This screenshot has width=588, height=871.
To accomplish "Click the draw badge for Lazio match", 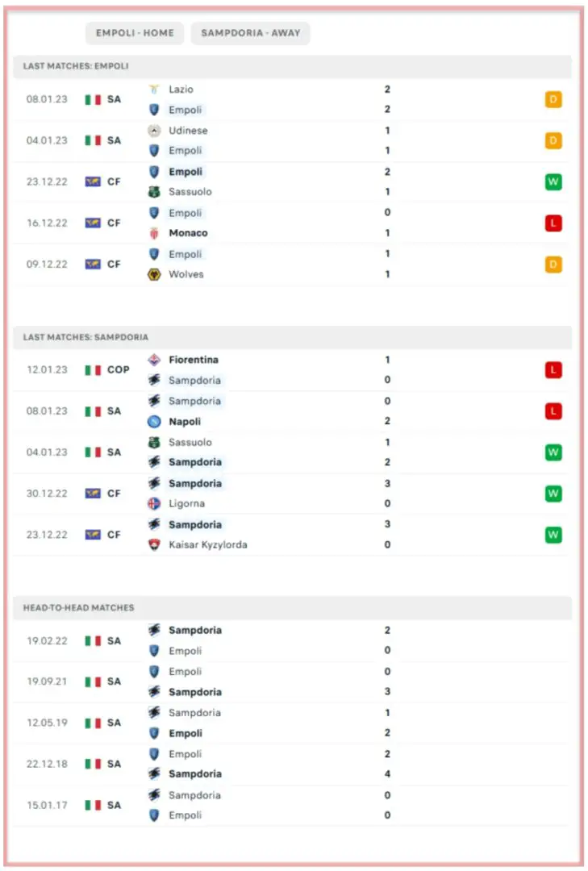I will coord(553,100).
